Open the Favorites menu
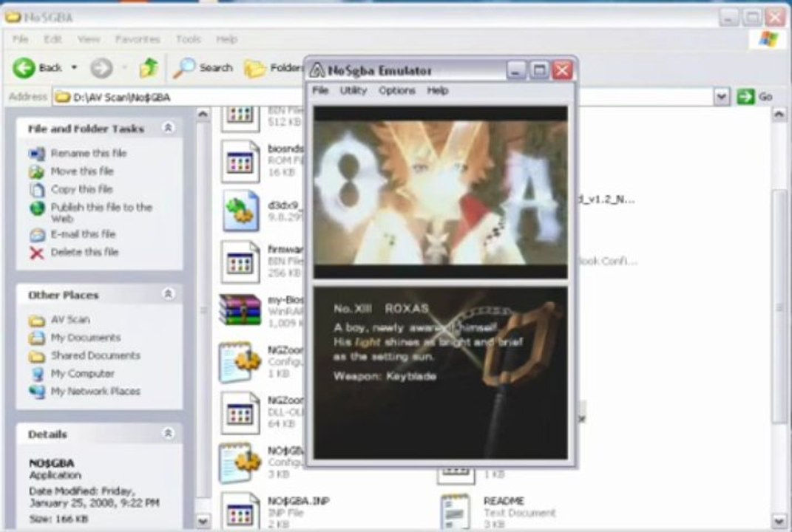The image size is (792, 532). (138, 39)
